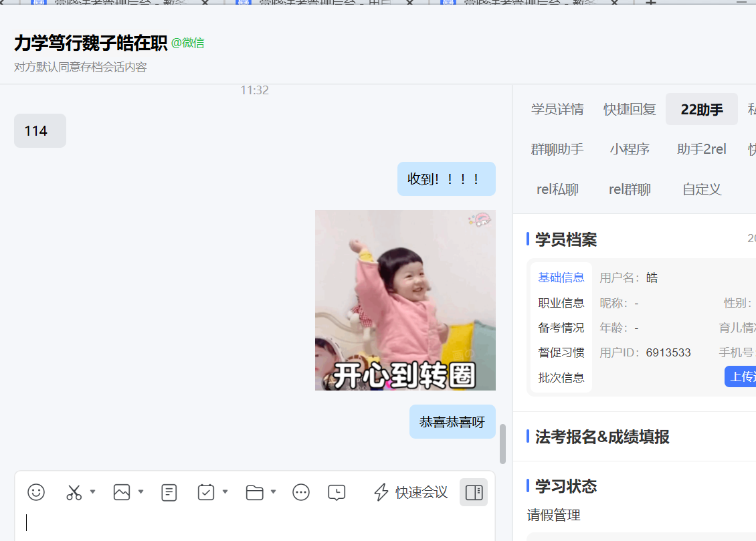Select 备考情况 in the student profile
The width and height of the screenshot is (756, 541).
click(x=561, y=328)
